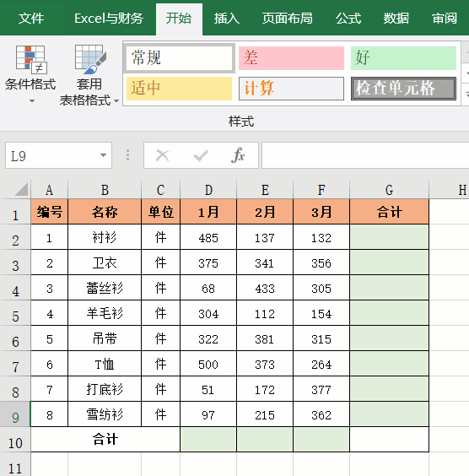Switch to the 公式 tab
Image resolution: width=469 pixels, height=476 pixels.
click(348, 19)
